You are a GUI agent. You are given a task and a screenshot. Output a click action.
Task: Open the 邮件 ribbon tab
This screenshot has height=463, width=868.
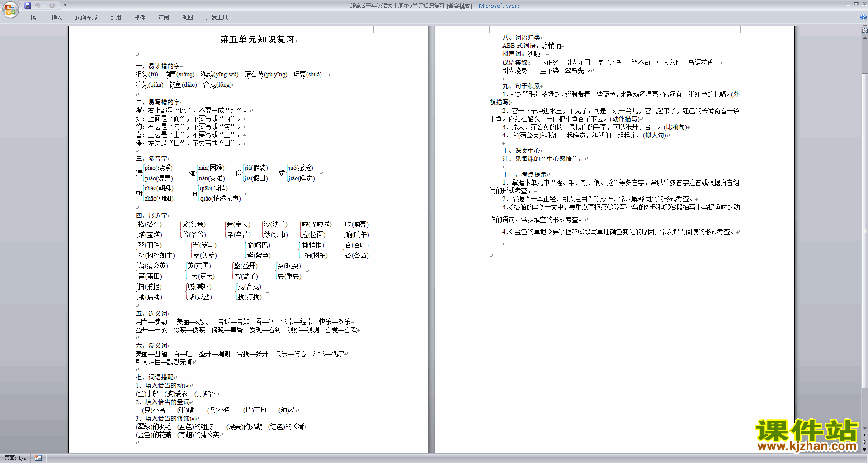140,17
